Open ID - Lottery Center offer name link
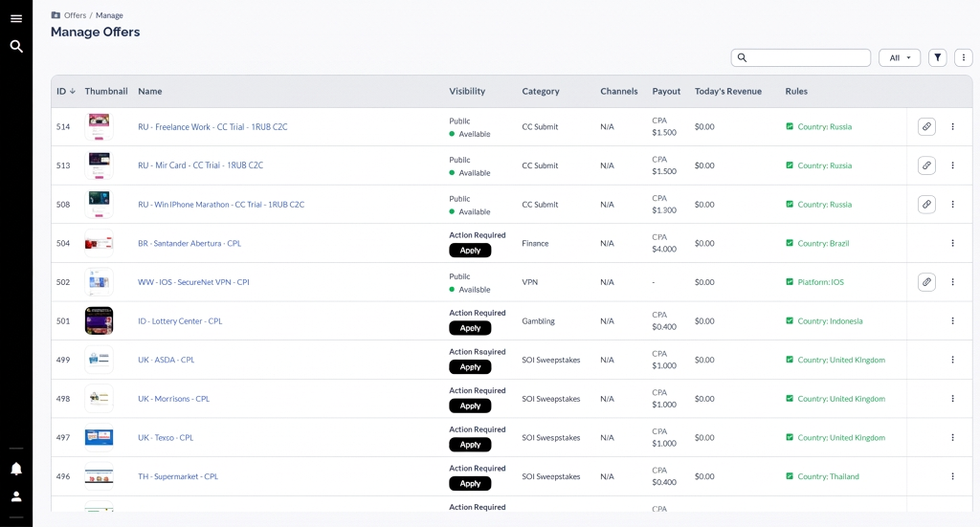This screenshot has height=527, width=980. point(180,321)
